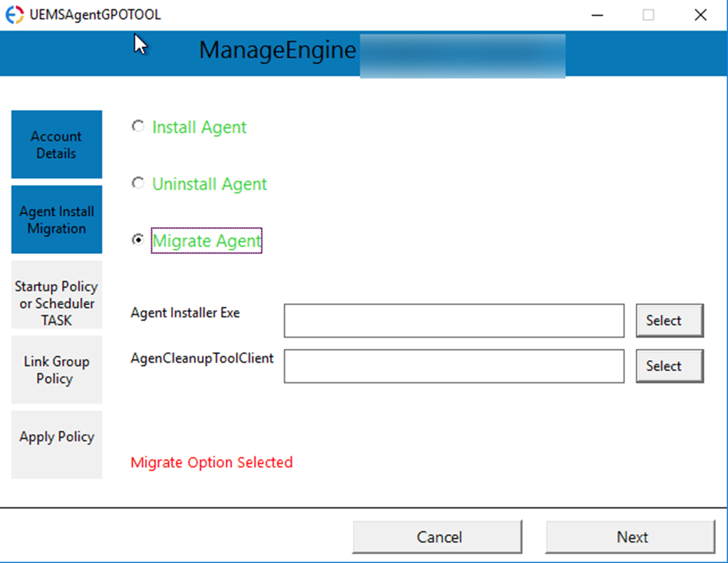Open the Account Details section

[x=56, y=145]
